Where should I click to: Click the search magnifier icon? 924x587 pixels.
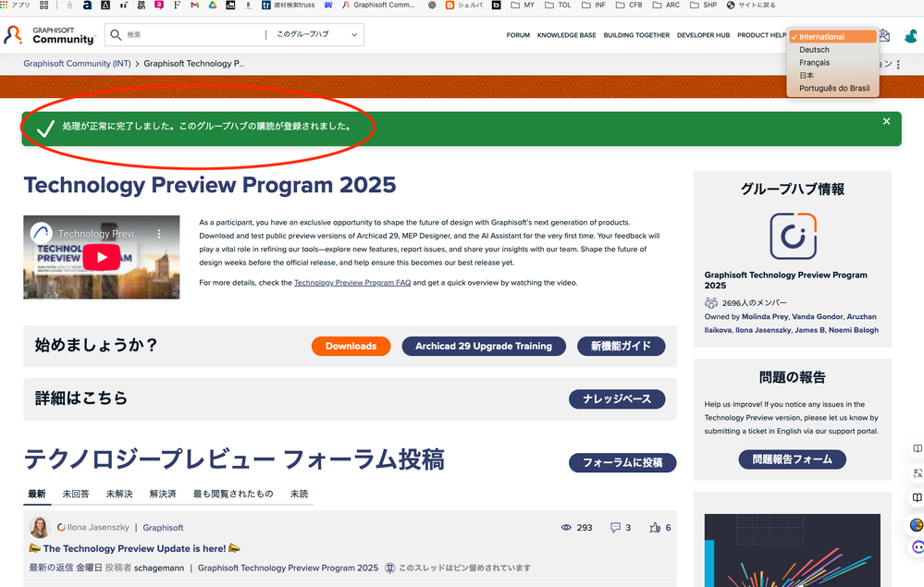pos(117,35)
